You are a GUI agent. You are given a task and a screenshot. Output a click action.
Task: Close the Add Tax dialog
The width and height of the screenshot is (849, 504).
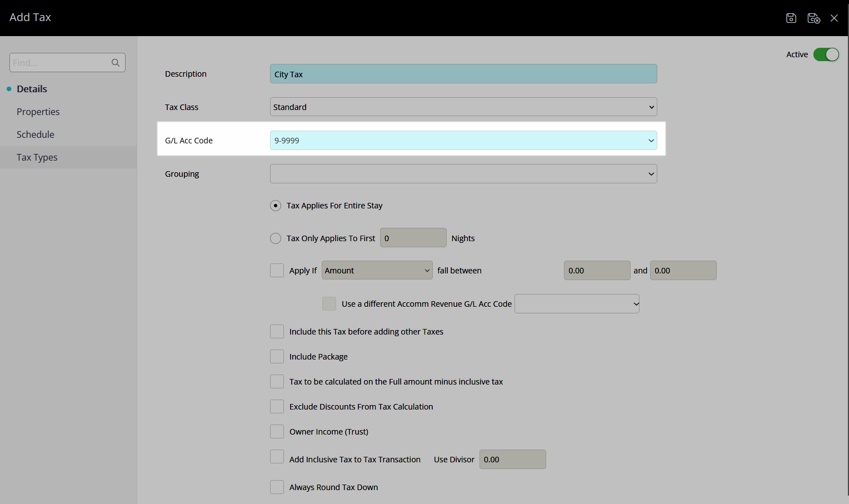point(834,18)
